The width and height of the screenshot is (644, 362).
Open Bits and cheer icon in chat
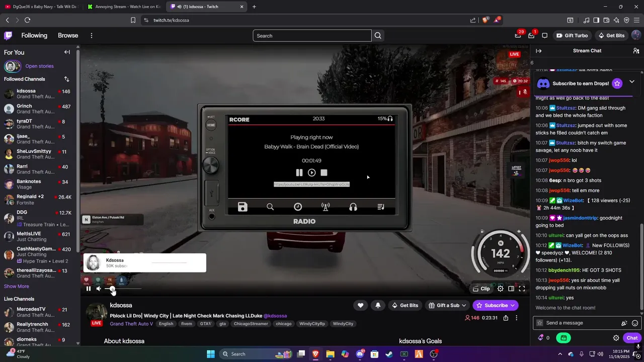tap(624, 323)
